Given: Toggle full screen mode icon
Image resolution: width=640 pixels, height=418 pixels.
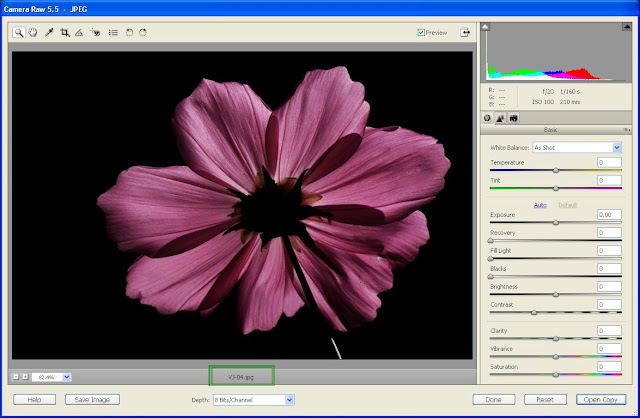Looking at the screenshot, I should pyautogui.click(x=465, y=32).
